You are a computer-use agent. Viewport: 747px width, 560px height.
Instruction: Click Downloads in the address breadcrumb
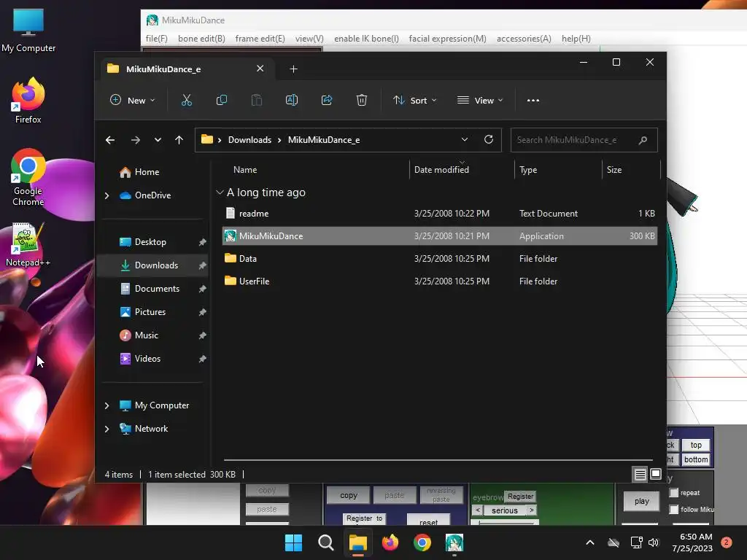(x=249, y=140)
